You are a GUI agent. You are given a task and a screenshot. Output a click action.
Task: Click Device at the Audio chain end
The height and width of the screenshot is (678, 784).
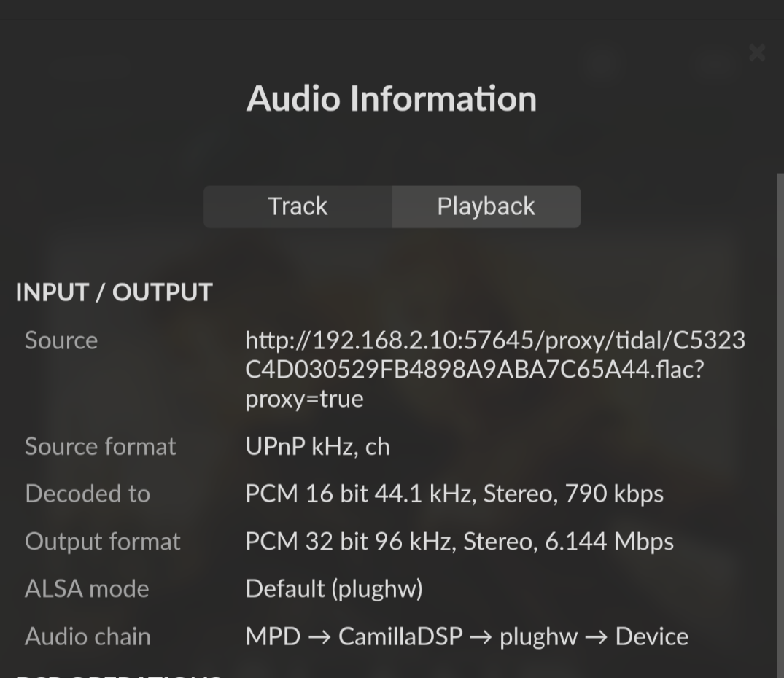point(651,636)
